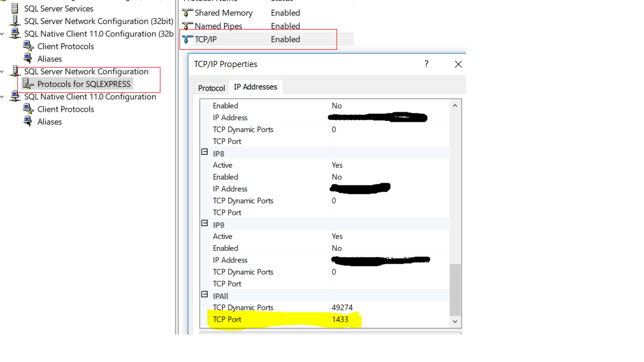Collapse the SQL Native Client 11.0 Configuration (32bit) node
The height and width of the screenshot is (362, 644).
click(x=2, y=34)
